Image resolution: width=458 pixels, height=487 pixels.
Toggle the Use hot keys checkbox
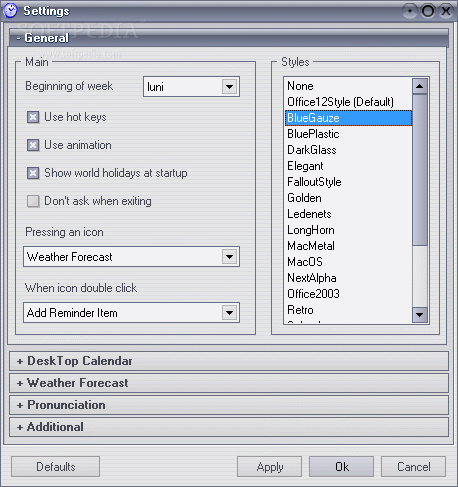point(33,117)
